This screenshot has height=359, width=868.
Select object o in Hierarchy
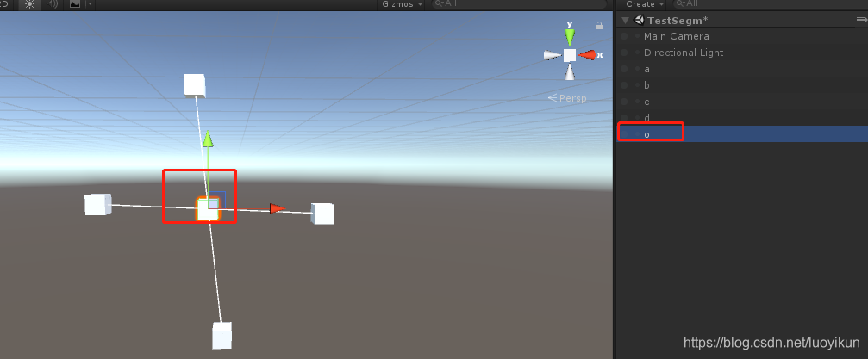742,133
